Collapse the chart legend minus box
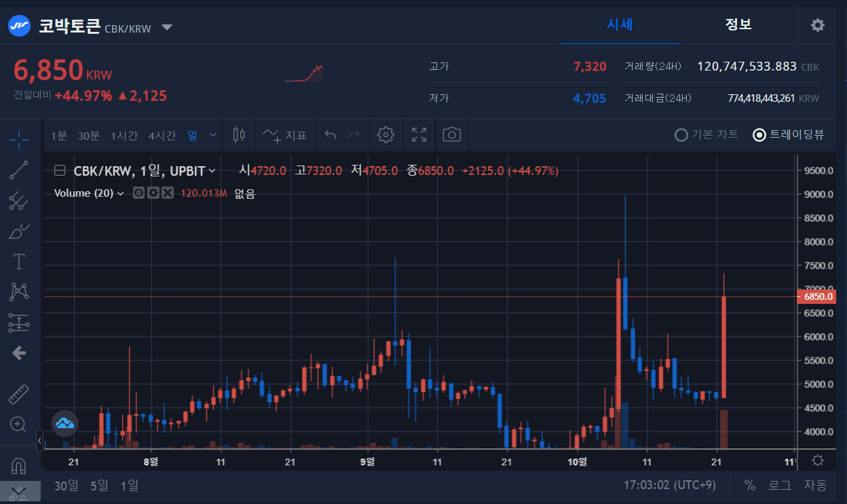847x504 pixels. [60, 171]
